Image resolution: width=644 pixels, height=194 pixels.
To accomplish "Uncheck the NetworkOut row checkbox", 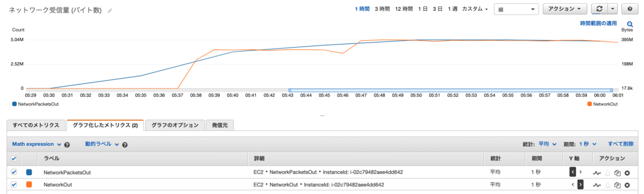I will coord(14,184).
